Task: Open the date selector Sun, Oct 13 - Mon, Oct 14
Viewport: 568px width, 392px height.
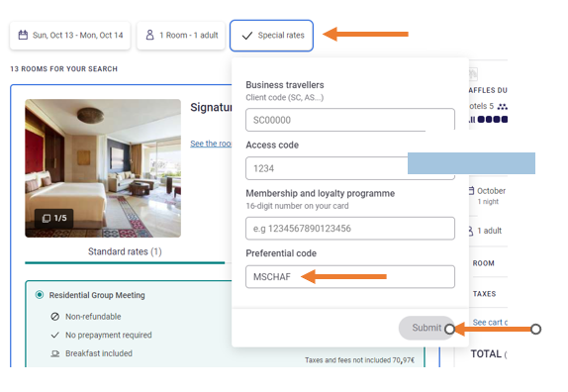Action: [x=70, y=36]
